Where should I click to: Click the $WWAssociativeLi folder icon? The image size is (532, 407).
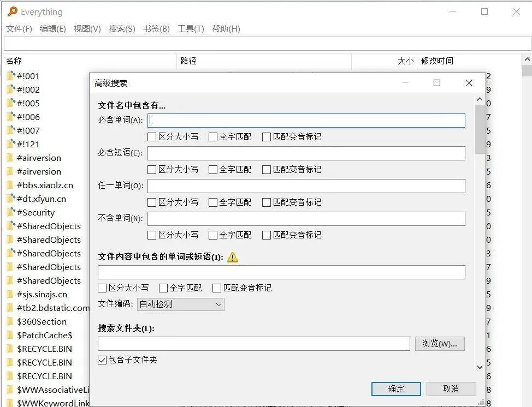click(11, 390)
